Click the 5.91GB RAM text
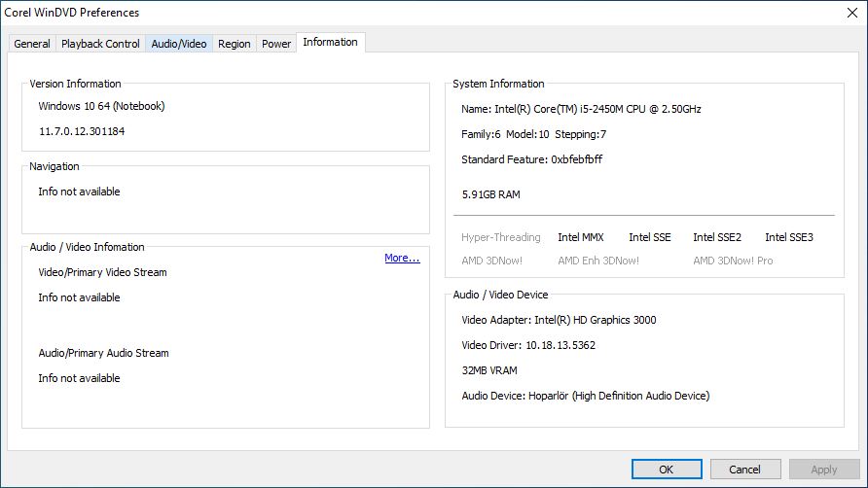Viewport: 868px width, 488px height. point(491,194)
